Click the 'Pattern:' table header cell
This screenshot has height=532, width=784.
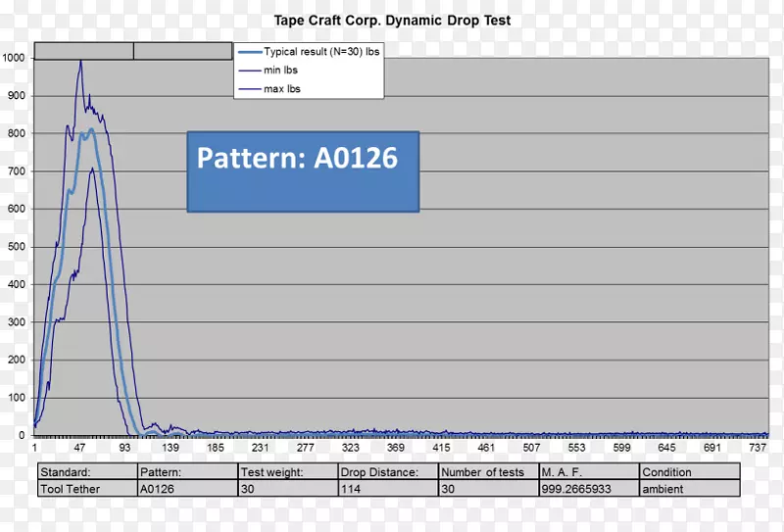point(187,472)
